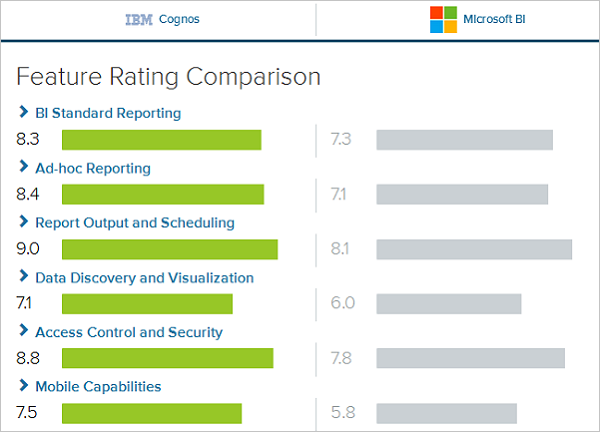Open Data Discovery and Visualization link
The width and height of the screenshot is (600, 432).
(144, 278)
